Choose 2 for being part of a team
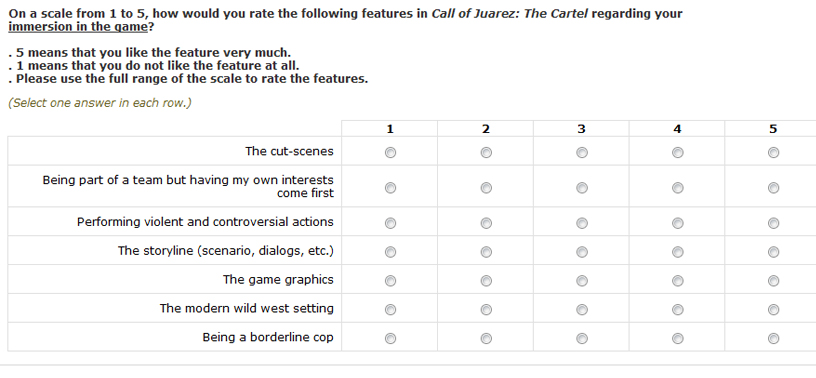Screen dimensions: 816x378 (486, 187)
